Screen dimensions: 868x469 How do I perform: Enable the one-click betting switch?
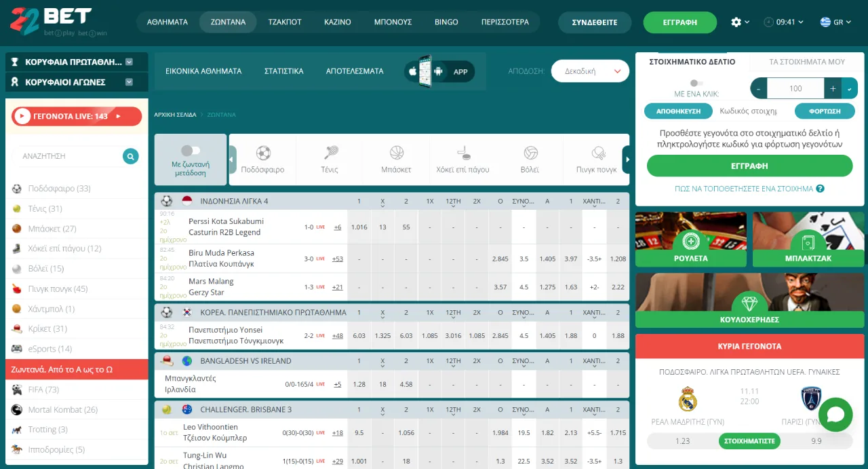pos(696,83)
